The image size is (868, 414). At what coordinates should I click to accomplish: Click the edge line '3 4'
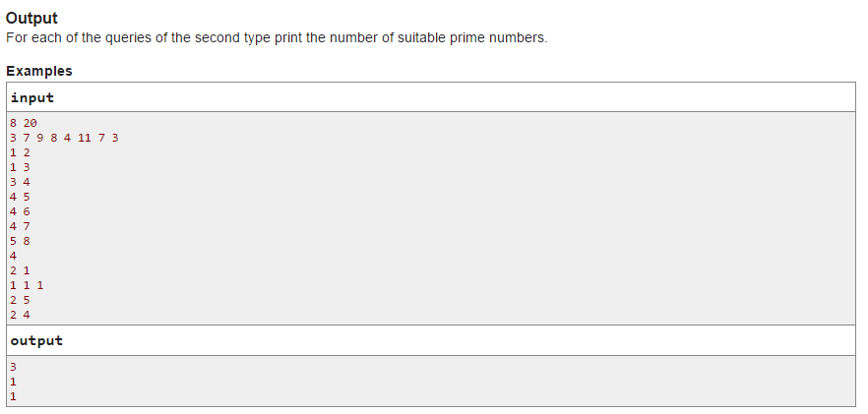pyautogui.click(x=20, y=182)
